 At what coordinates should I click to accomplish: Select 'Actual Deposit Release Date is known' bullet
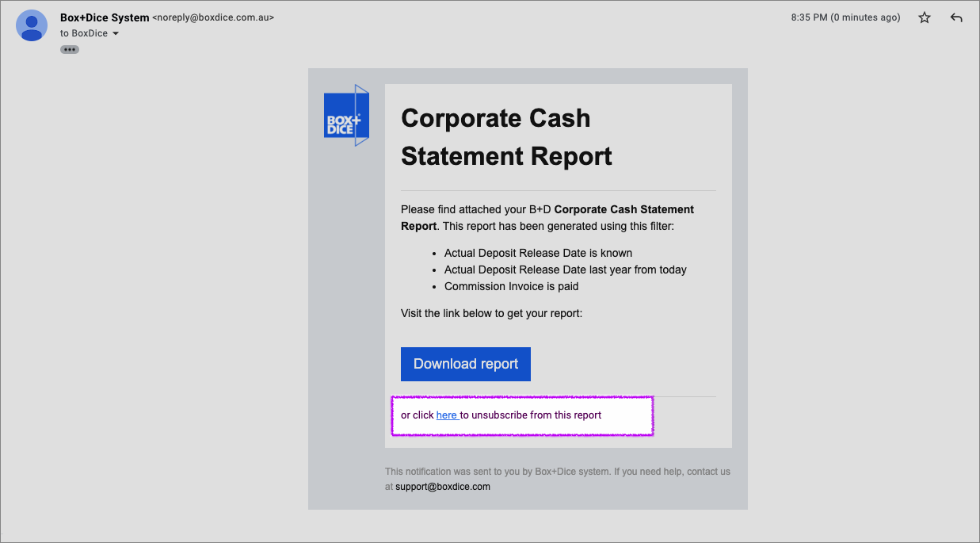pos(539,253)
